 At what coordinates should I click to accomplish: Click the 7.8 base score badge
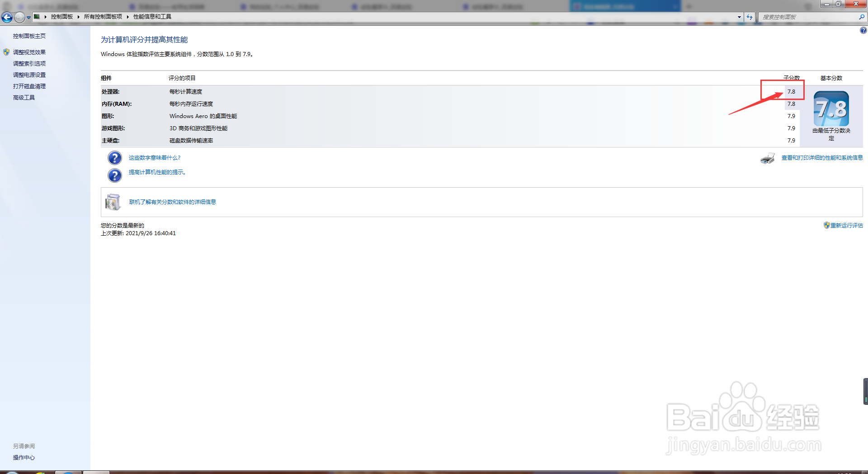tap(831, 109)
